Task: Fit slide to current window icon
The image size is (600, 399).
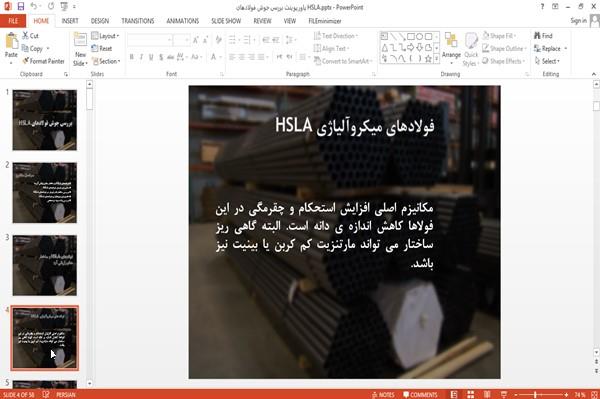Action: (x=595, y=395)
